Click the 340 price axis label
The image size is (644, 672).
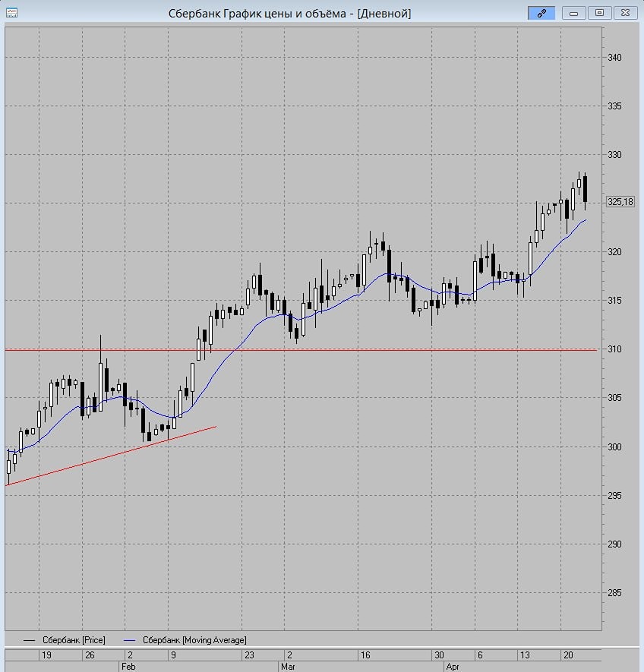[614, 57]
